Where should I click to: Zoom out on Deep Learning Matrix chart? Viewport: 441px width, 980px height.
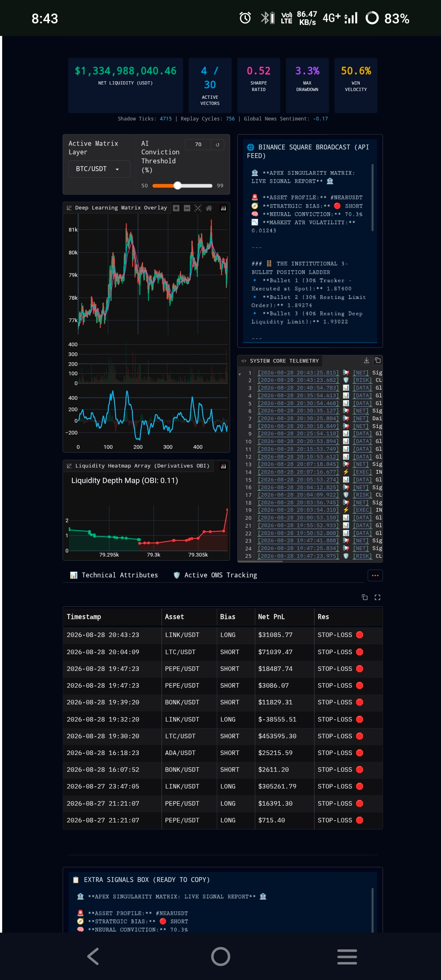click(187, 208)
